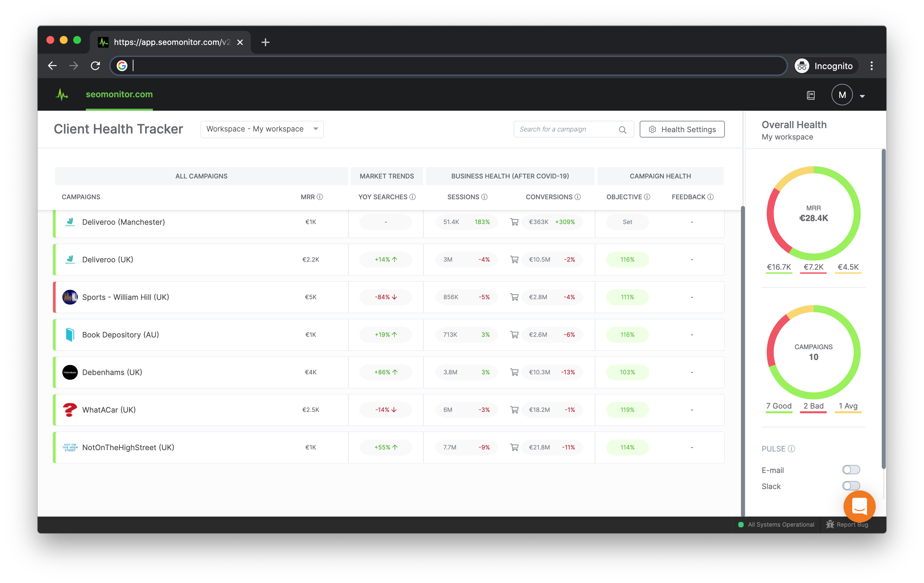The width and height of the screenshot is (924, 583).
Task: Select the seomonitor.com navigation tab
Action: tap(119, 94)
